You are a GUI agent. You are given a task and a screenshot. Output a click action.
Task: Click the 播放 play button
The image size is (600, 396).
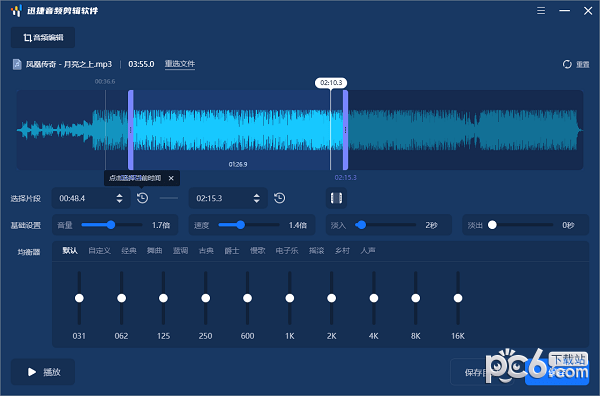pyautogui.click(x=43, y=372)
